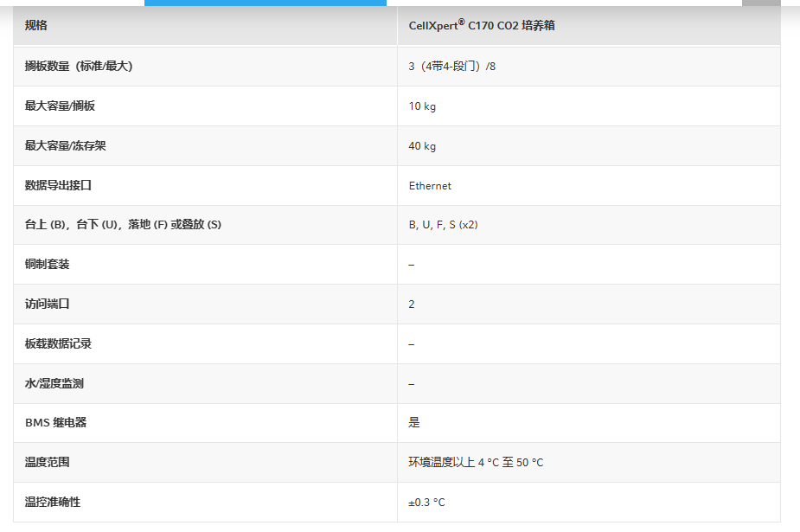Click the 'B, U, F, S (x2)' value
This screenshot has width=800, height=532.
(443, 224)
